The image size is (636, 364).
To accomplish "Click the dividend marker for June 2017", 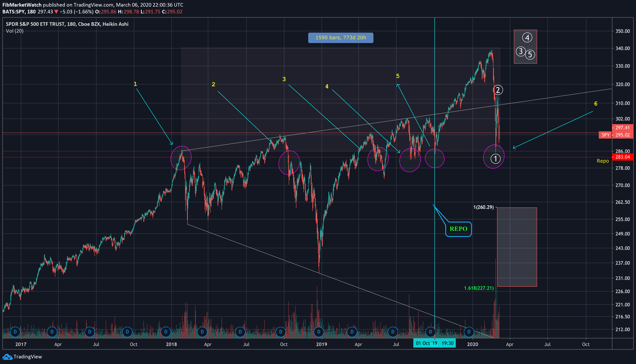I will pos(90,332).
